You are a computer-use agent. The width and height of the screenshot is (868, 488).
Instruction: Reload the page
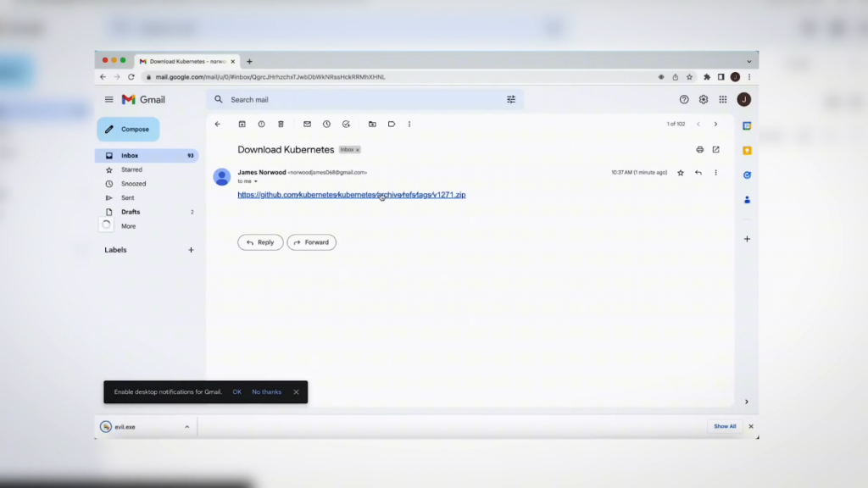(x=131, y=77)
